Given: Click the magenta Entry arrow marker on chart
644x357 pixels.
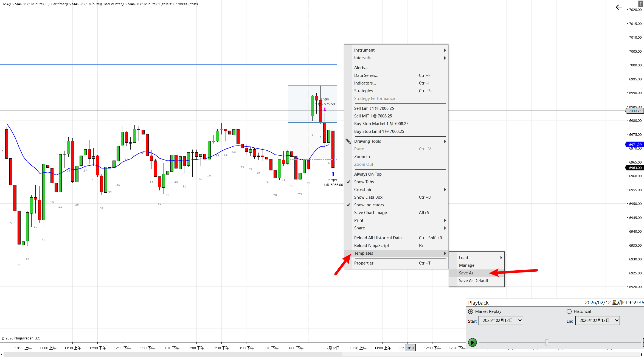Looking at the screenshot, I should tap(325, 109).
